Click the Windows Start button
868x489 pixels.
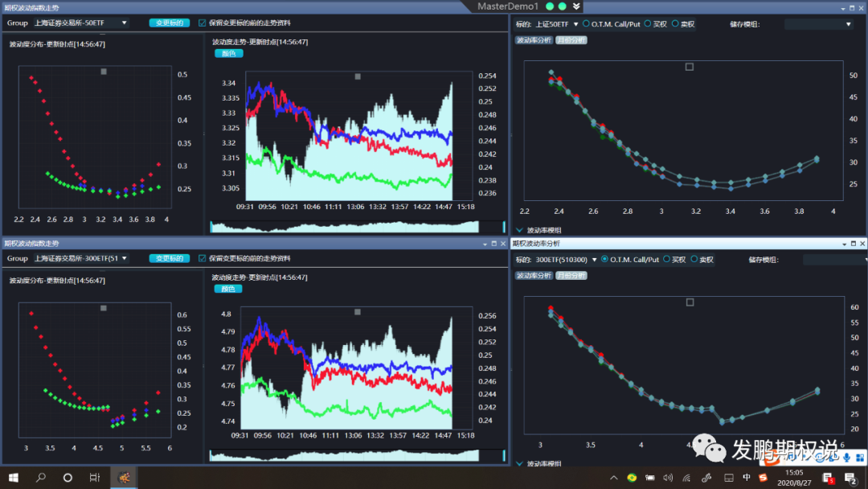pos(14,478)
